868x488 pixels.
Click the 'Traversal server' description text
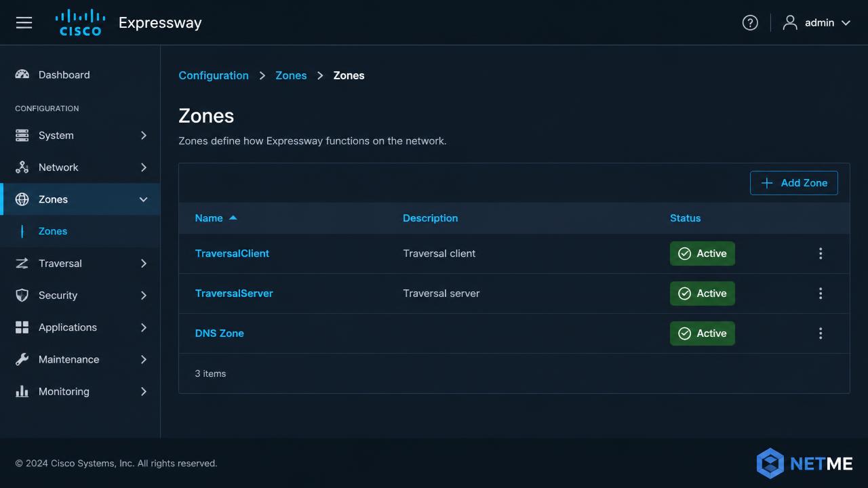(441, 293)
